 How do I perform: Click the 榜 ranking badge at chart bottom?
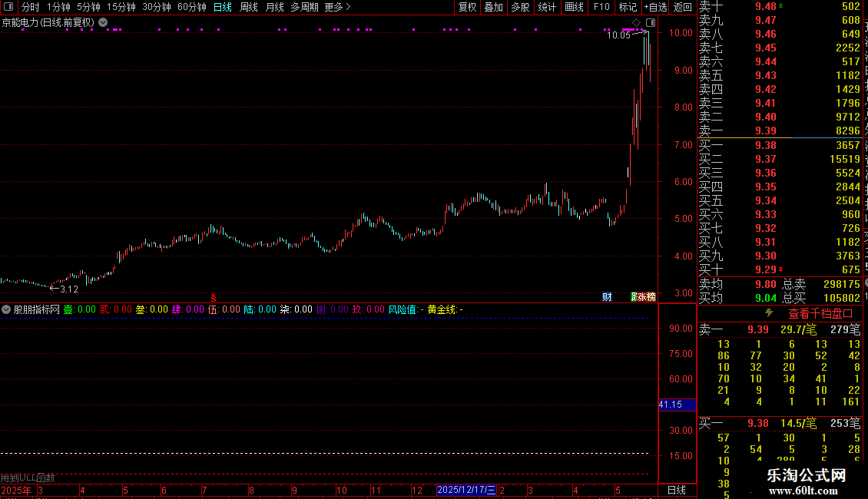point(651,297)
